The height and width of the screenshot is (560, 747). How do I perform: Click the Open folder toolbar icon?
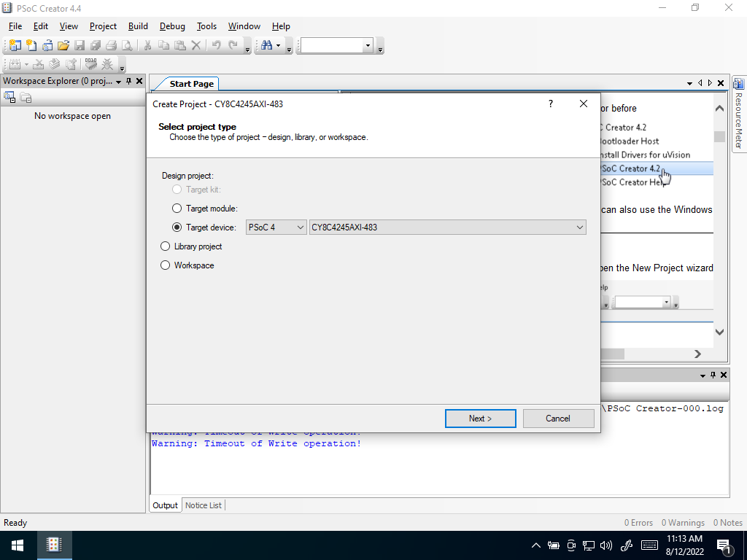point(63,45)
